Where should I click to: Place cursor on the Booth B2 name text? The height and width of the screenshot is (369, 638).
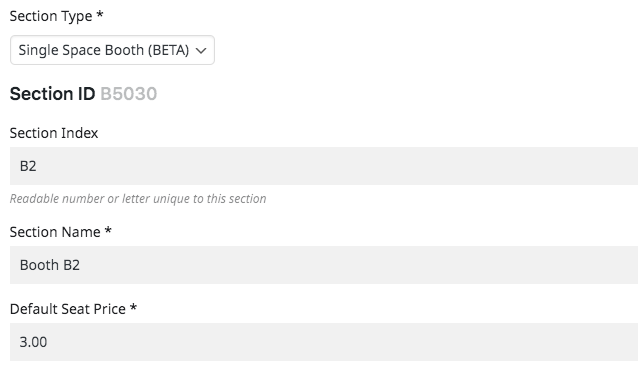(50, 265)
